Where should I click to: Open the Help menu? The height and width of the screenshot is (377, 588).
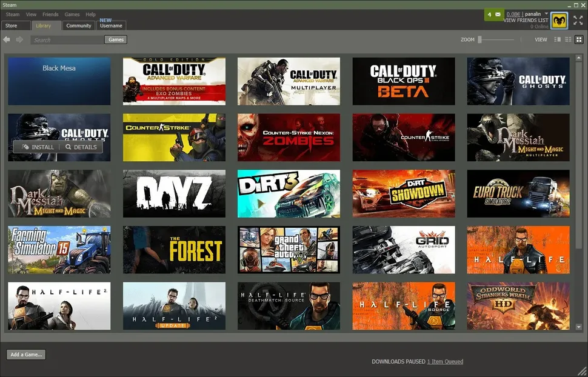[x=91, y=15]
